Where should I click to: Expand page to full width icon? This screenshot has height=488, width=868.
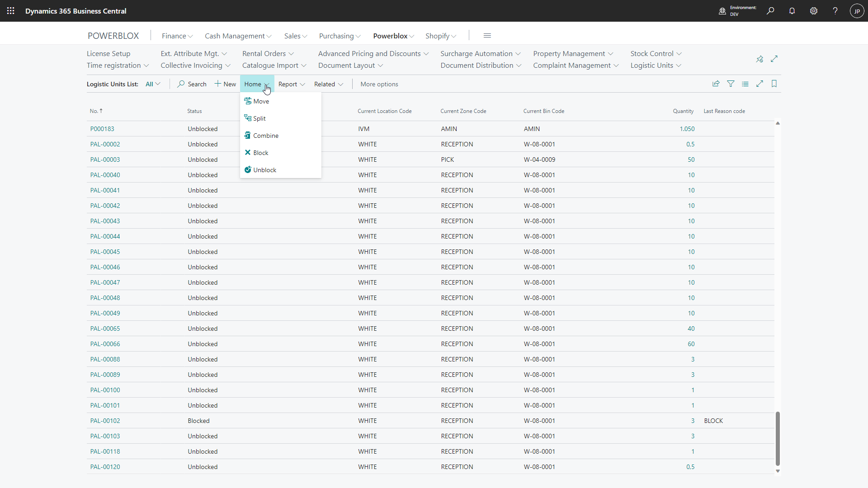tap(759, 84)
